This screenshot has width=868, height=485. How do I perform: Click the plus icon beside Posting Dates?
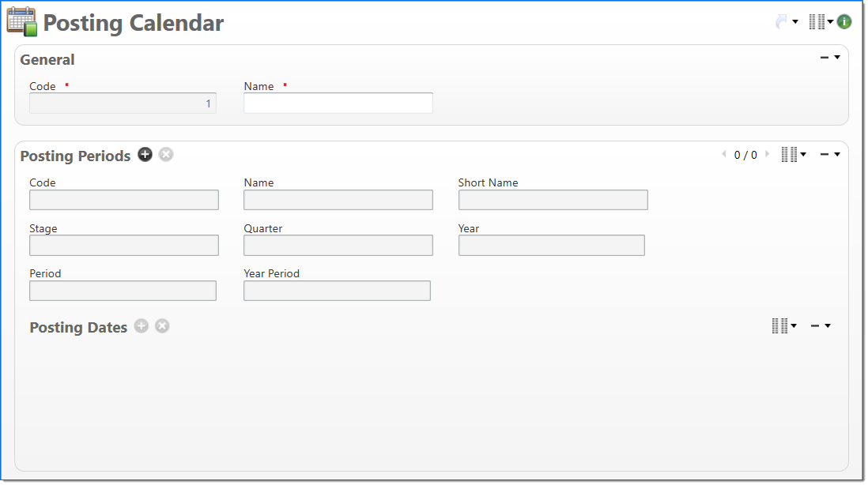[142, 326]
